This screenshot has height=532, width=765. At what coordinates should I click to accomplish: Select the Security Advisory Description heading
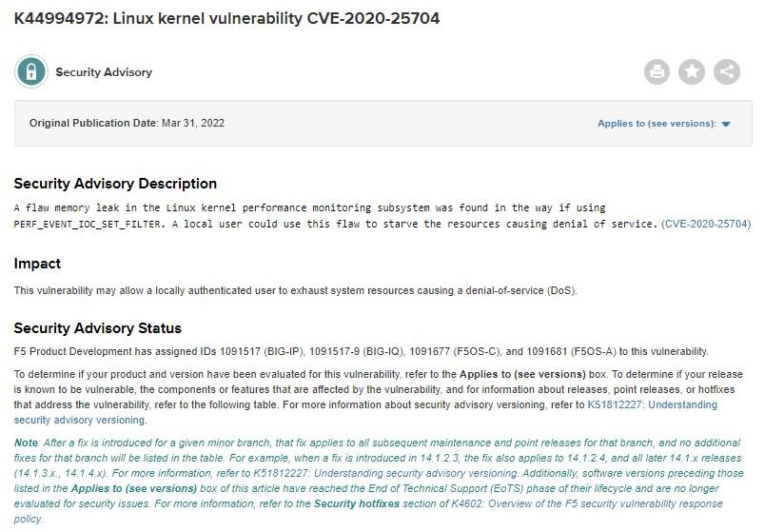pyautogui.click(x=115, y=184)
